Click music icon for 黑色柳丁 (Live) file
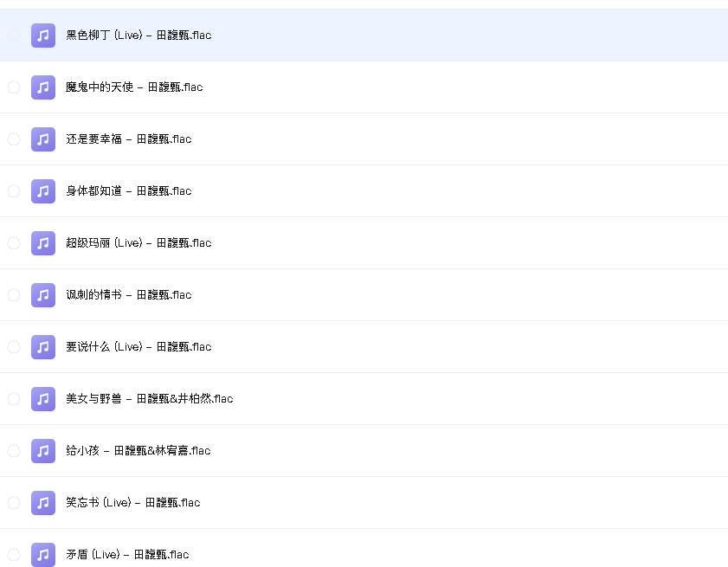 pyautogui.click(x=43, y=35)
